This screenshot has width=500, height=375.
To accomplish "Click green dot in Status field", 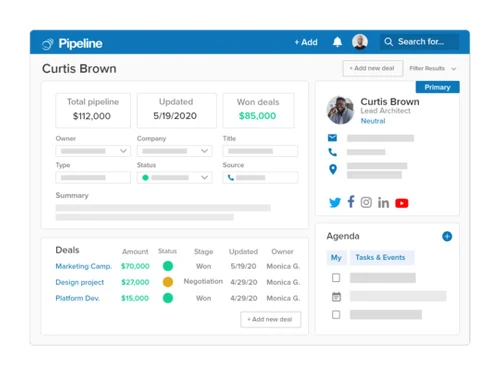I will [145, 178].
